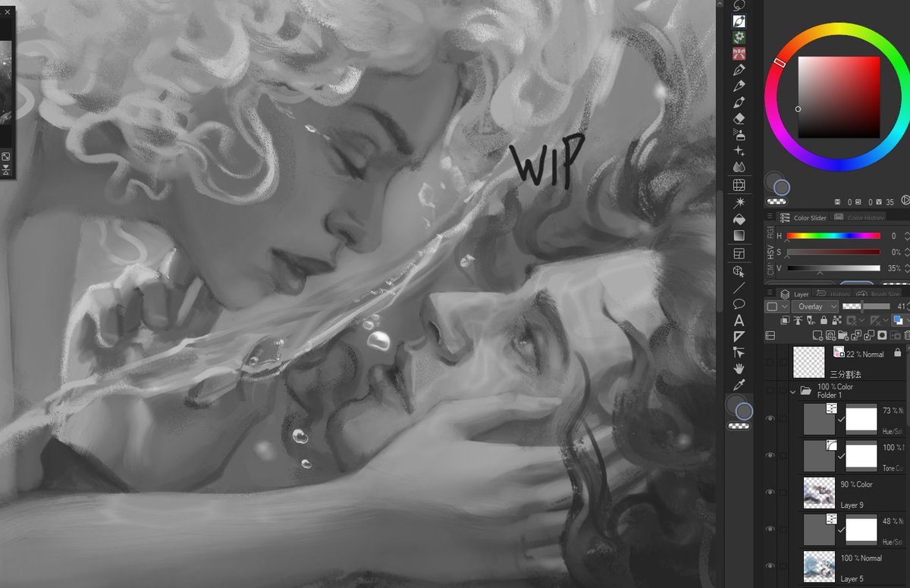Screen dimensions: 910x588
Task: Select the grid mesh tool icon
Action: [x=739, y=185]
